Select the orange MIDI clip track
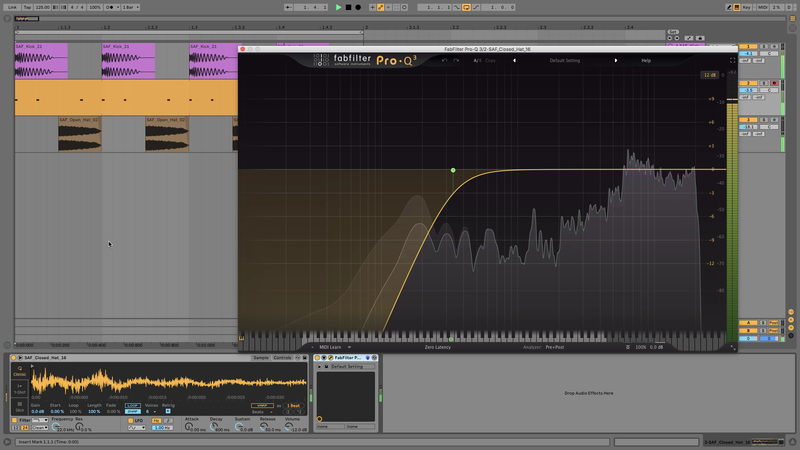This screenshot has height=450, width=800. pos(126,97)
